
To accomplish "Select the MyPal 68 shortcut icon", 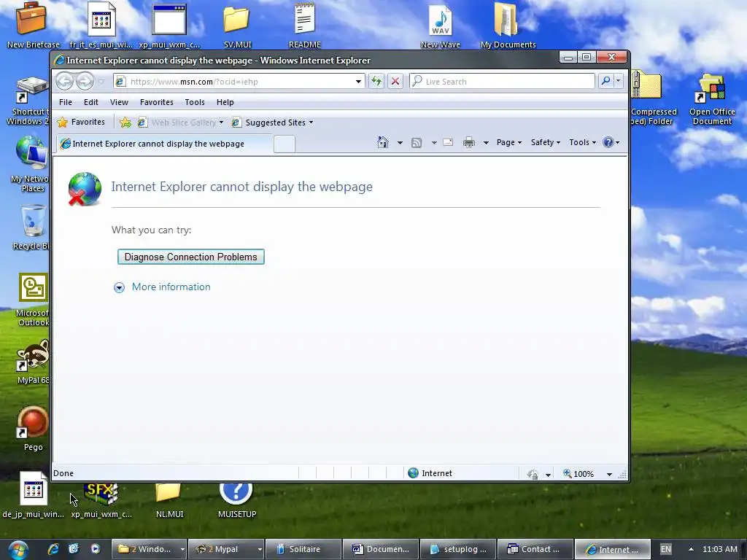I will [x=33, y=362].
